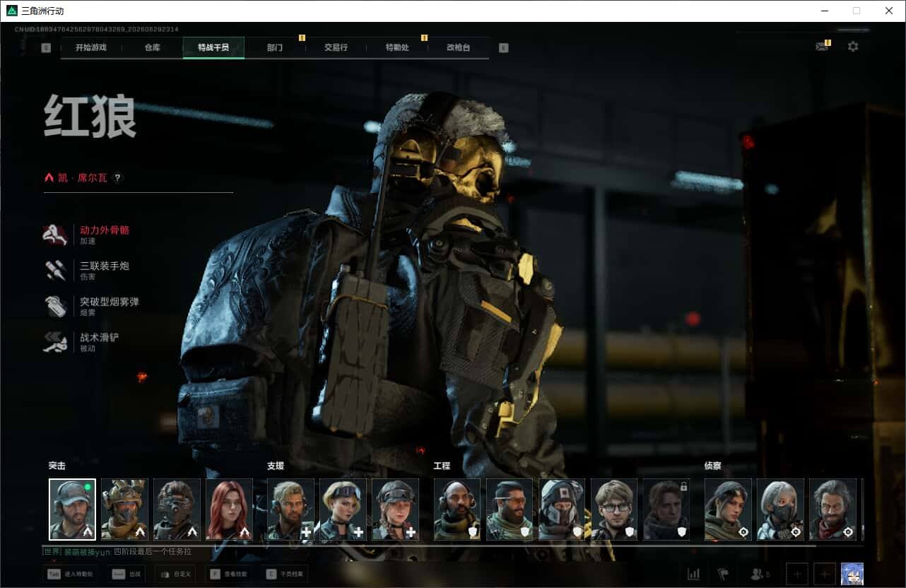Open the mail envelope icon
Screen dimensions: 906x588
pos(821,47)
